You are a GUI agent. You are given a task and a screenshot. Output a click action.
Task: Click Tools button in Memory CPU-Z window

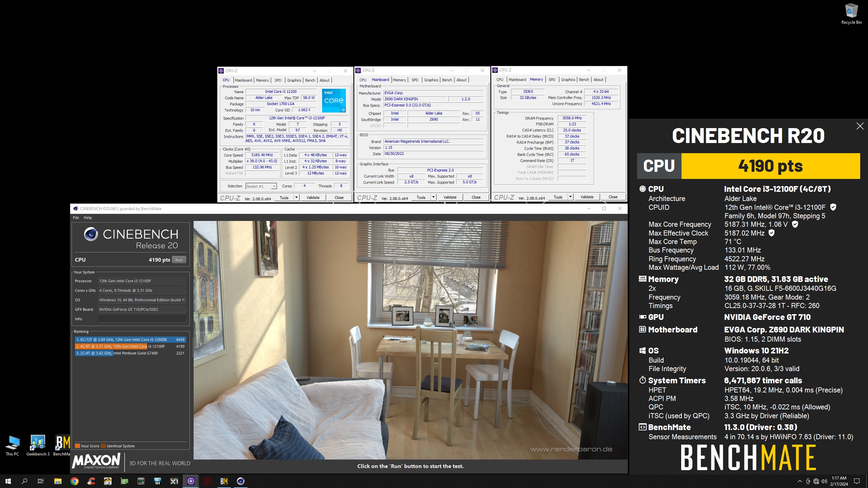558,197
